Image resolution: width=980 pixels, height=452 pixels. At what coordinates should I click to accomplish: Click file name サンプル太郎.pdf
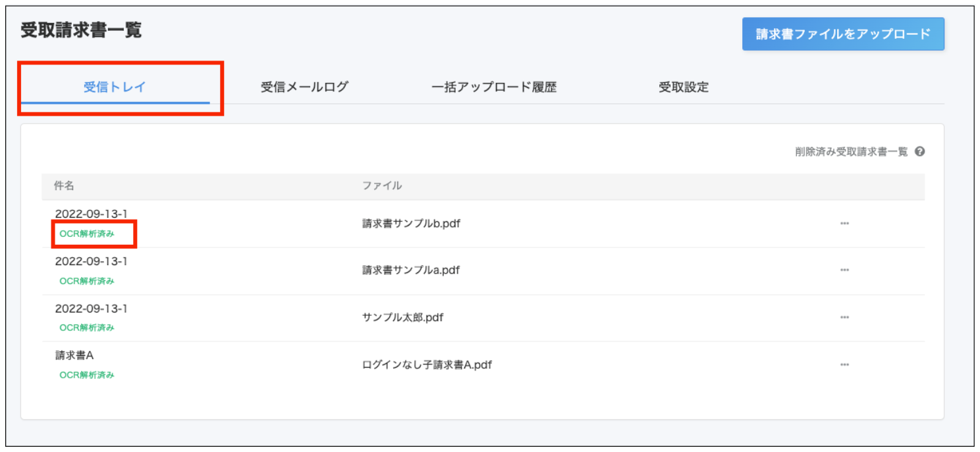(402, 318)
